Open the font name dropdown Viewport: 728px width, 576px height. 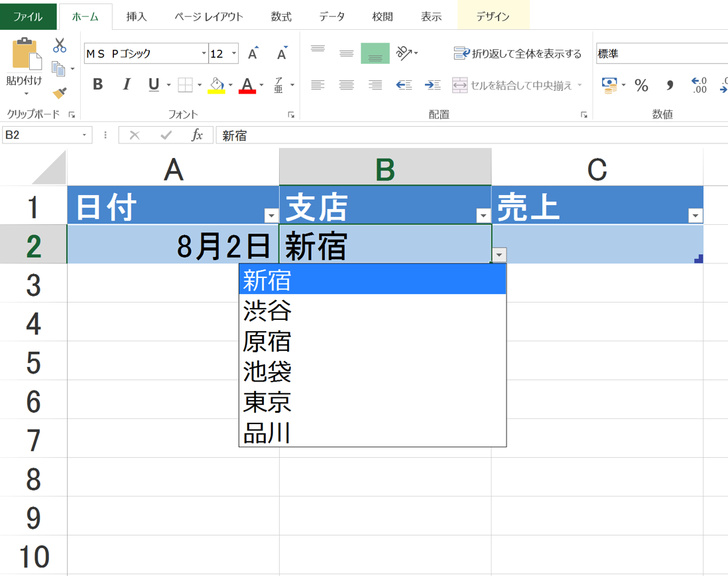pyautogui.click(x=204, y=53)
